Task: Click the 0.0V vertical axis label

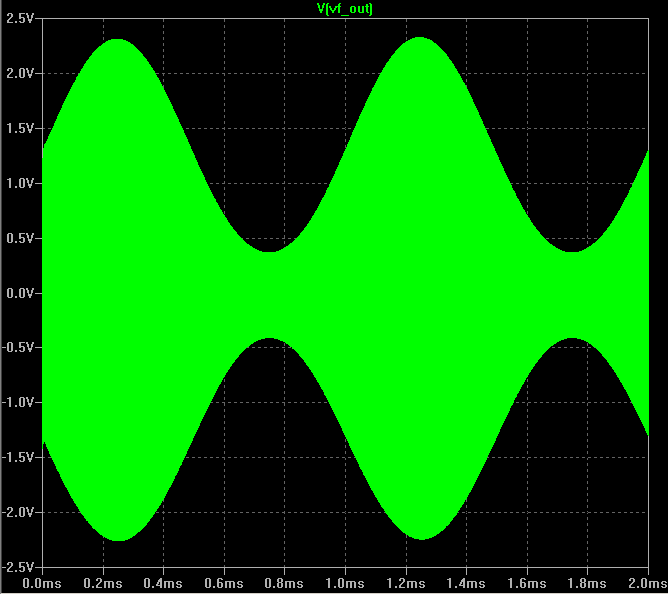Action: coord(20,293)
